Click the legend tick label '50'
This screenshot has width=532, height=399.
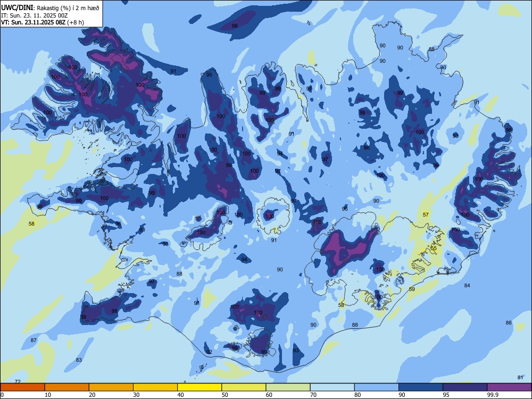pyautogui.click(x=225, y=395)
